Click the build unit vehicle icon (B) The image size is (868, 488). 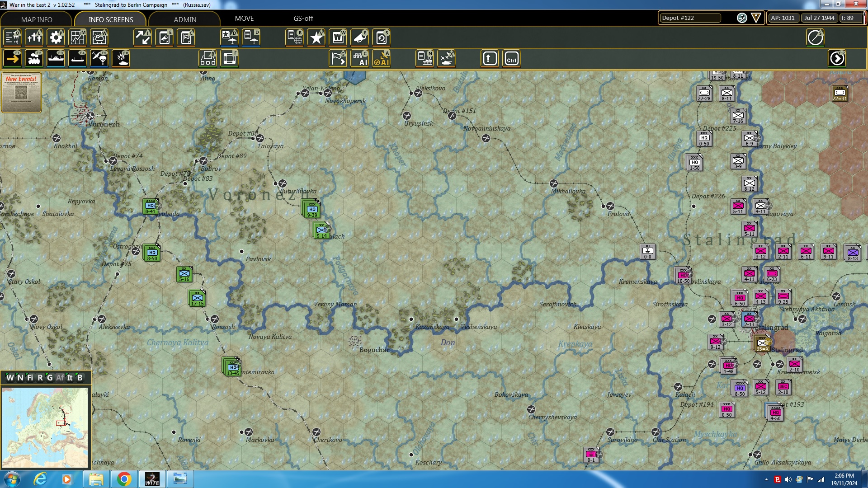(208, 58)
